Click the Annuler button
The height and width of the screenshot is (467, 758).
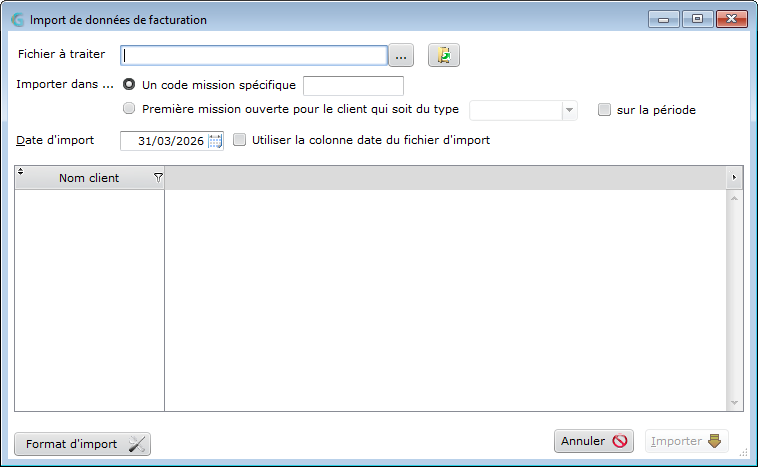[594, 441]
